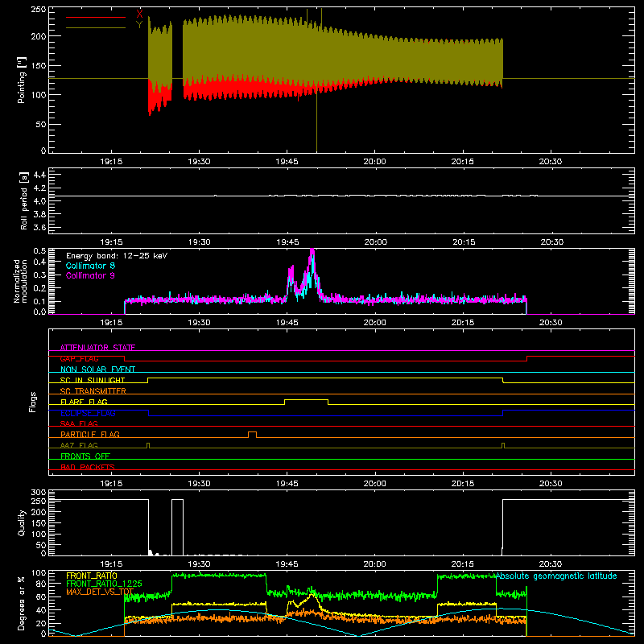Viewport: 644px width, 644px height.
Task: Click the FRONTS_OFF flag label
Action: coord(85,456)
